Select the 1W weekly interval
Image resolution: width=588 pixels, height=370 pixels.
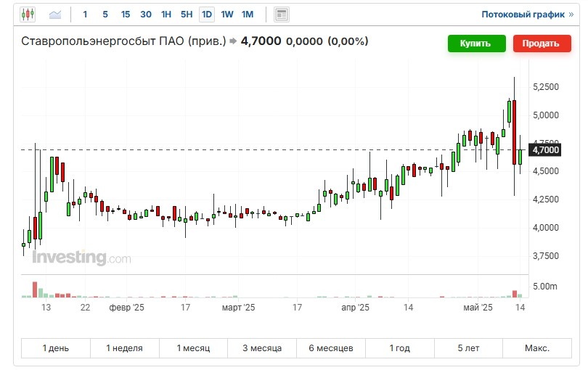[227, 15]
